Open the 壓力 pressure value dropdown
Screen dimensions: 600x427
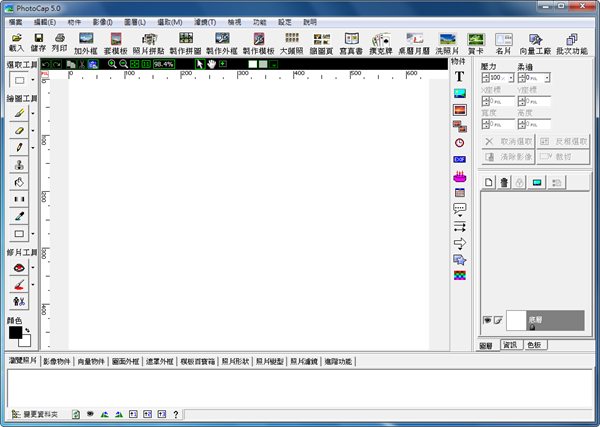click(x=511, y=78)
